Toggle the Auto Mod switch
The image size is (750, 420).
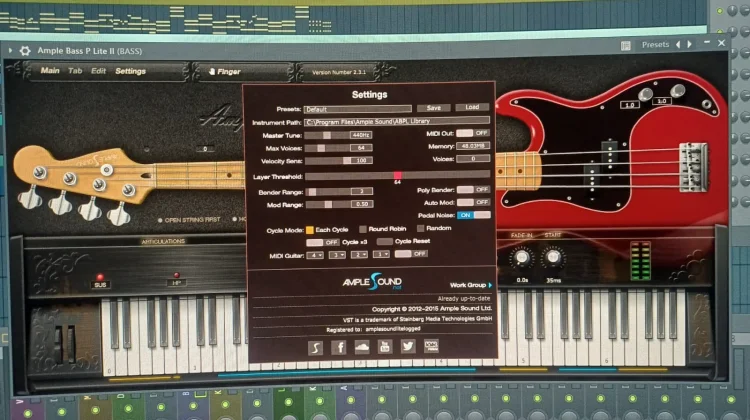tap(473, 202)
